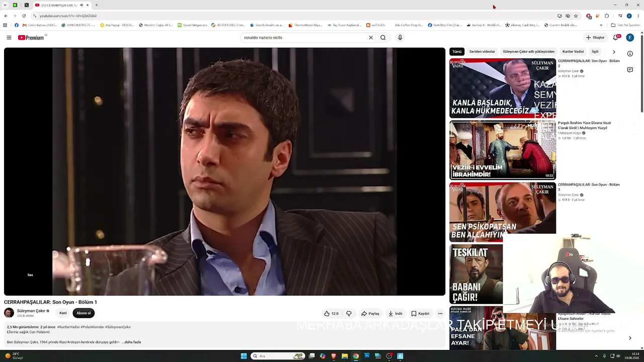Show more bookmarks chevron
This screenshot has width=644, height=362.
click(601, 25)
